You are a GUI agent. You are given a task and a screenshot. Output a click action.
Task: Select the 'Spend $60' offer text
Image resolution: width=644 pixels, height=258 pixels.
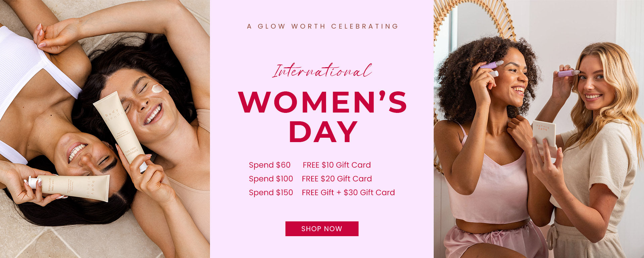click(x=270, y=165)
